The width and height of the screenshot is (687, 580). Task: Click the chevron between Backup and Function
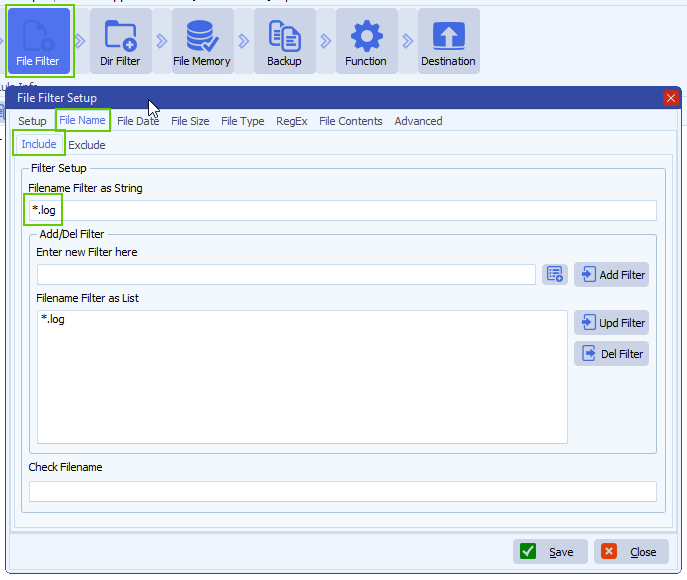326,41
